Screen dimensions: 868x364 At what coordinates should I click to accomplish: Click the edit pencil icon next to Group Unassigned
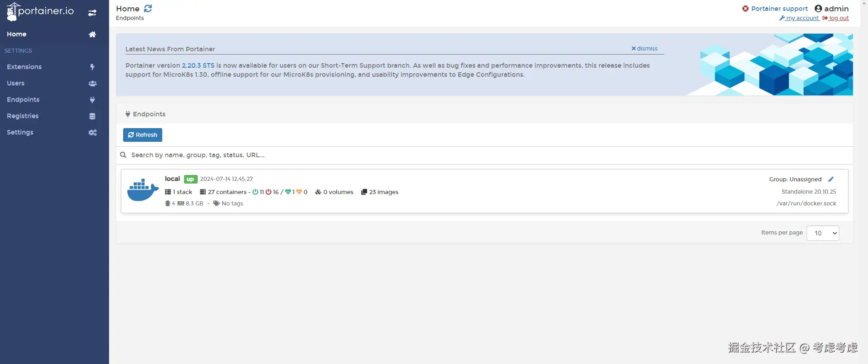(831, 180)
